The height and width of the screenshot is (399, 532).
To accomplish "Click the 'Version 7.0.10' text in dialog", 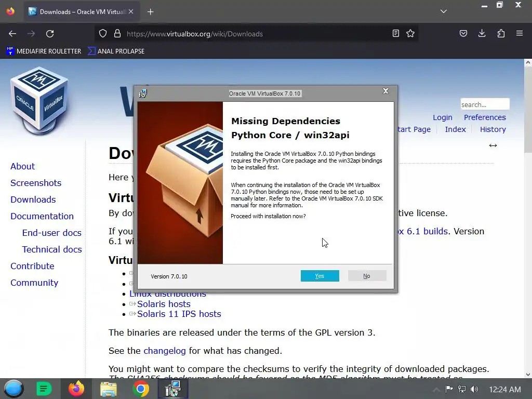I will pos(169,276).
